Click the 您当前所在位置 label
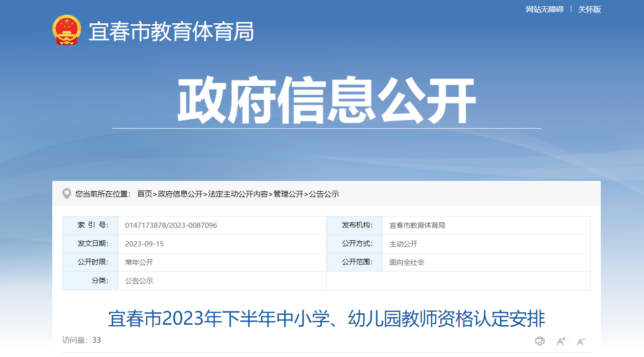The height and width of the screenshot is (357, 644). [103, 194]
